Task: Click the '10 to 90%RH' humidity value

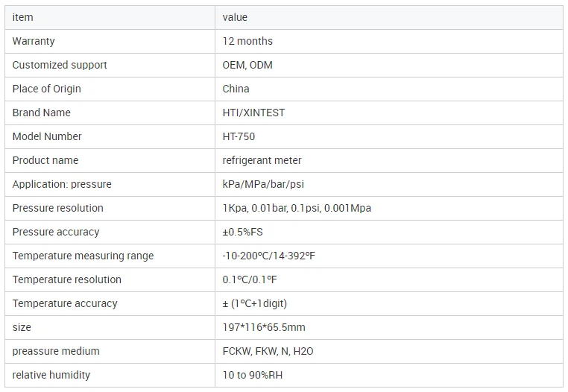Action: point(253,375)
